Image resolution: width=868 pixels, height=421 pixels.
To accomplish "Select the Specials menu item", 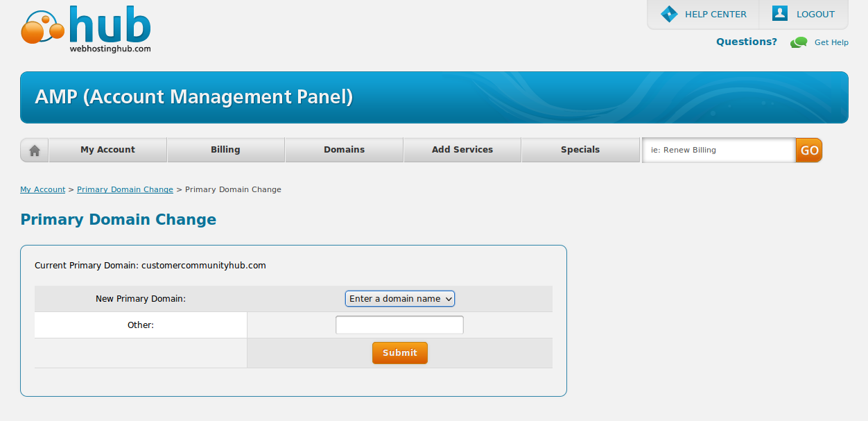I will coord(580,150).
